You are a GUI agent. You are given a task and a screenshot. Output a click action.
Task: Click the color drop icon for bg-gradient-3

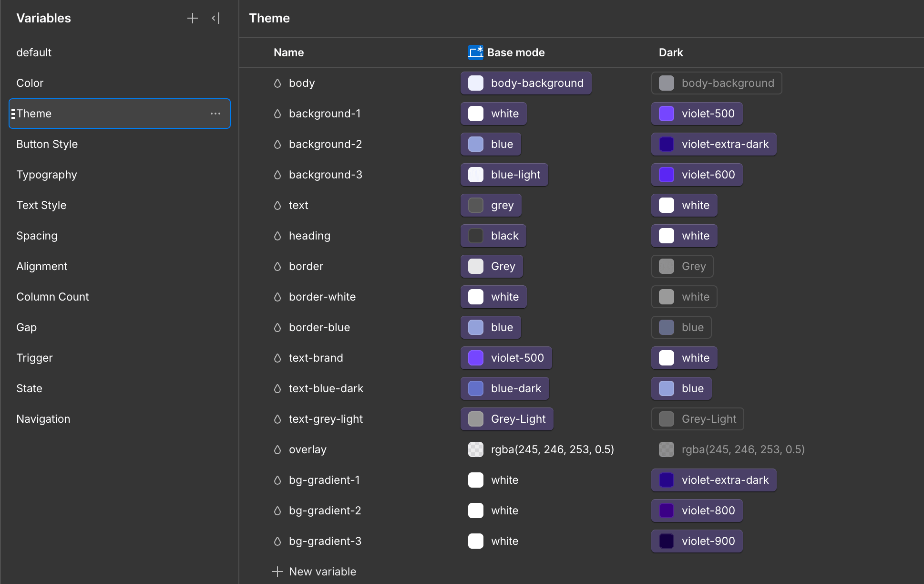point(277,541)
